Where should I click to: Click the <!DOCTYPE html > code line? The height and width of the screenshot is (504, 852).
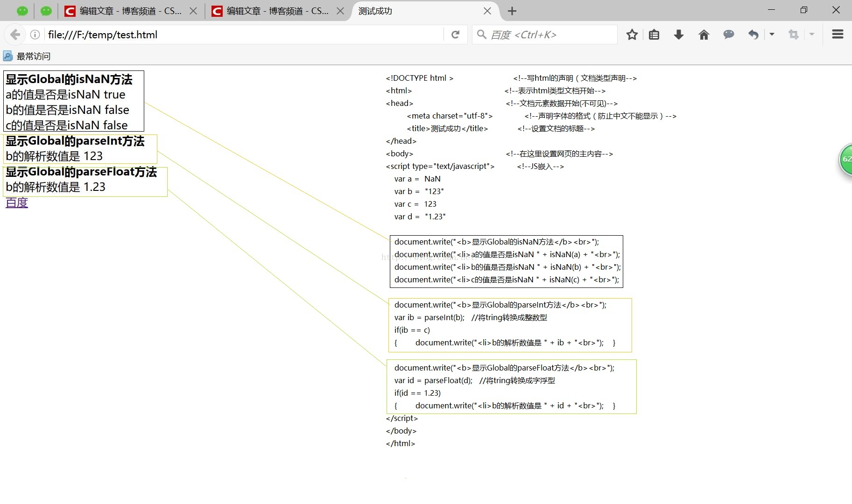click(x=420, y=78)
